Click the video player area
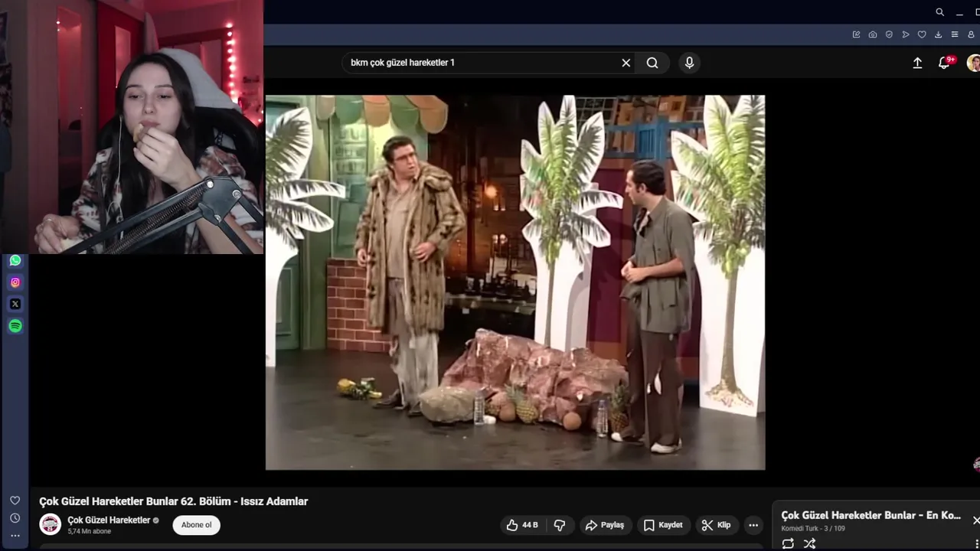 coord(515,282)
